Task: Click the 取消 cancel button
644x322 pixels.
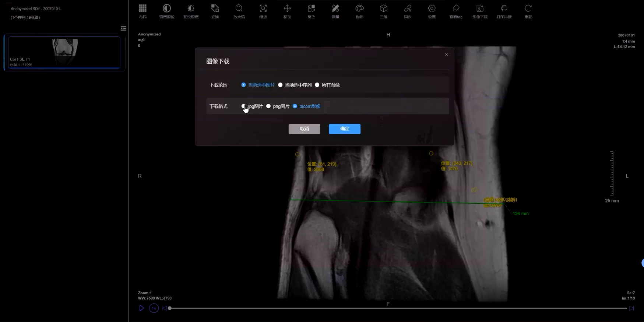Action: click(x=304, y=129)
